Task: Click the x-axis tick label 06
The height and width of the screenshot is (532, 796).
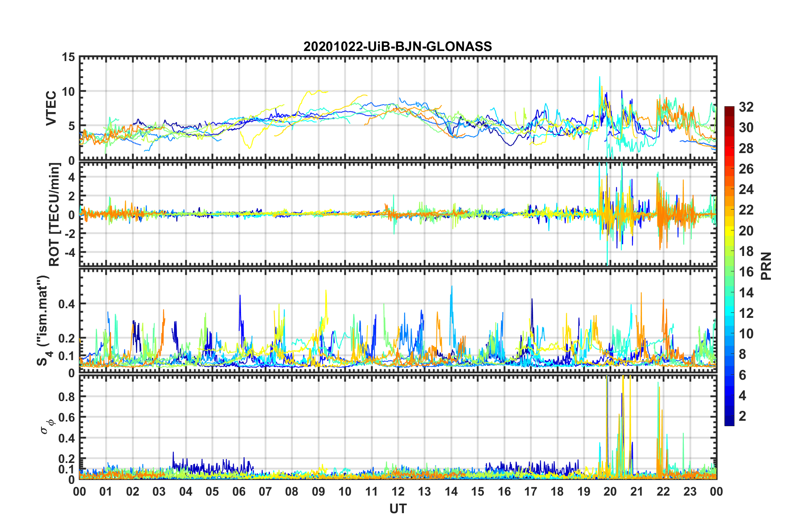Action: 239,491
